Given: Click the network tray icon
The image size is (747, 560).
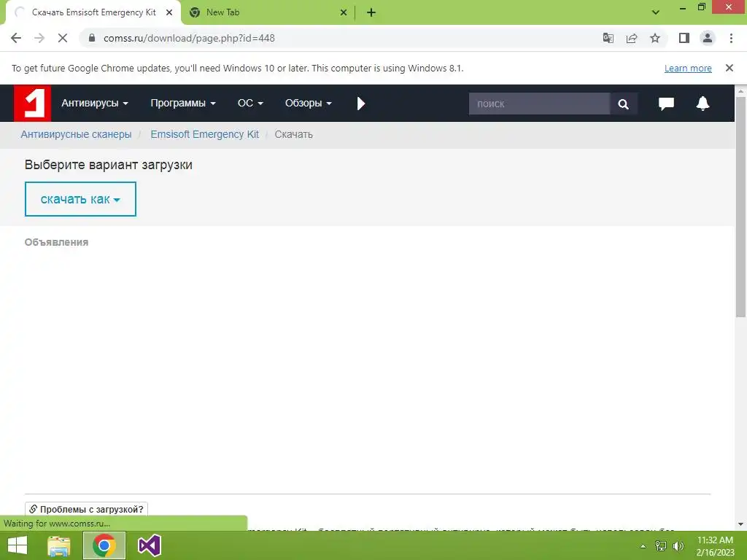Looking at the screenshot, I should pos(661,546).
